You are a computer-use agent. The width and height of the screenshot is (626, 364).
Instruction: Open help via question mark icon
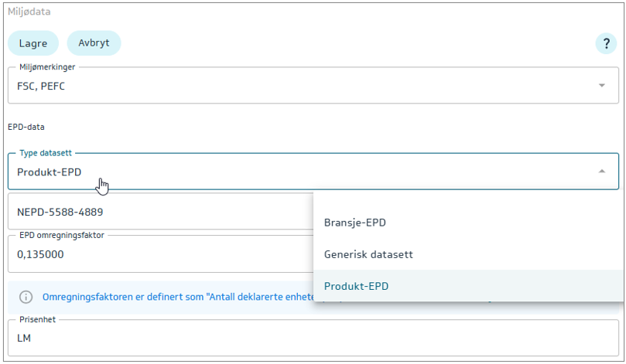[x=606, y=43]
